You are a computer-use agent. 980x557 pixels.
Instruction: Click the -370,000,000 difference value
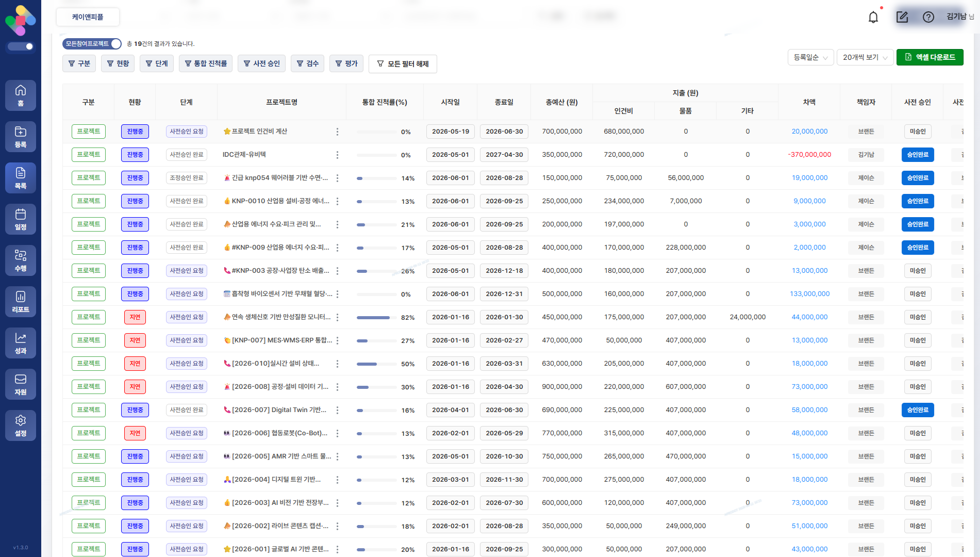click(x=809, y=155)
